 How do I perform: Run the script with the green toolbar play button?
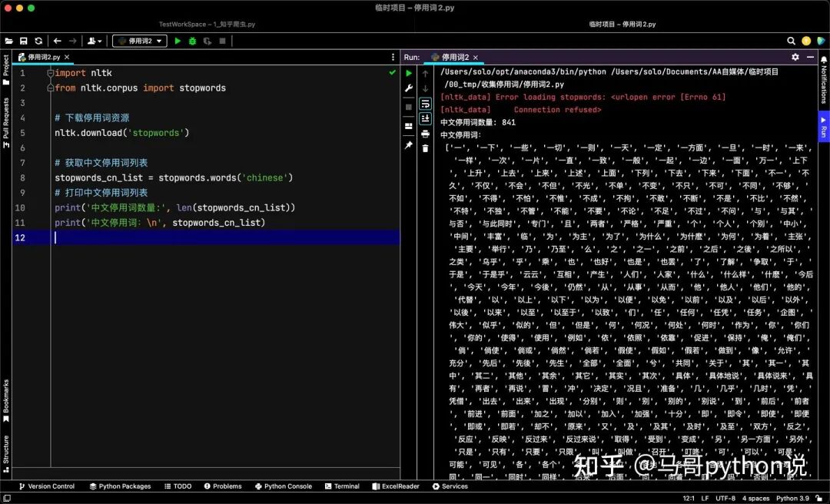point(178,41)
